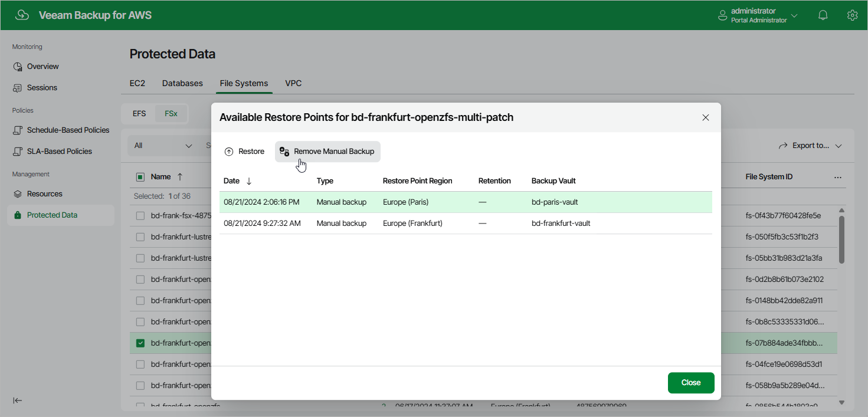868x417 pixels.
Task: Click the Overview sidebar icon
Action: click(x=18, y=67)
